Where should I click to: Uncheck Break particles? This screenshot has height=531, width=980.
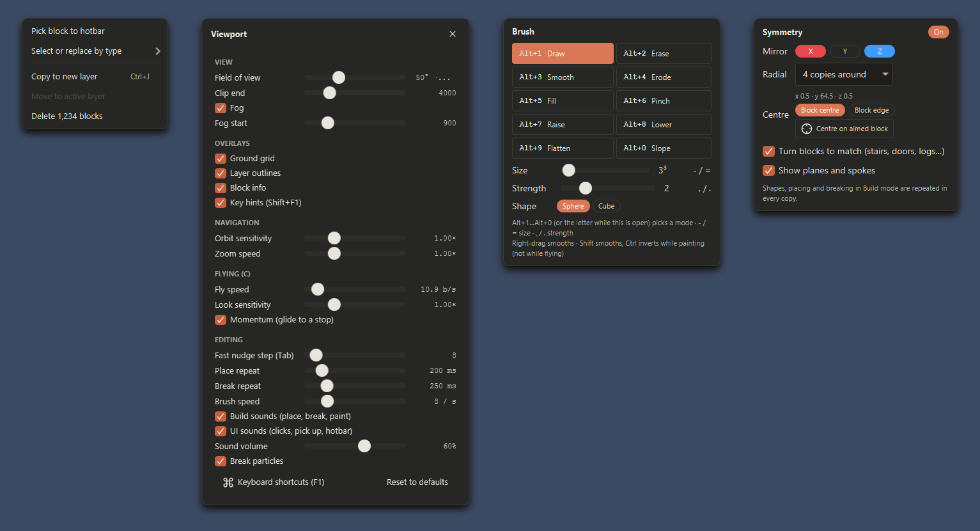pyautogui.click(x=221, y=461)
